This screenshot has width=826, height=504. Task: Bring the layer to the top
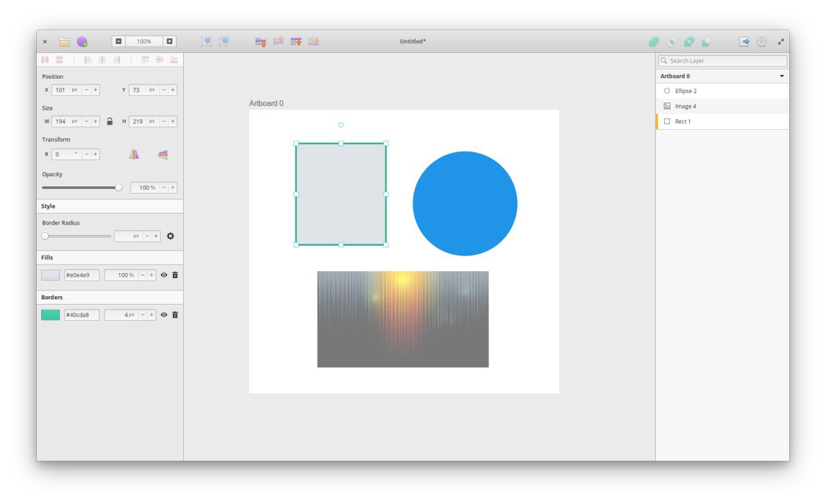(x=296, y=41)
